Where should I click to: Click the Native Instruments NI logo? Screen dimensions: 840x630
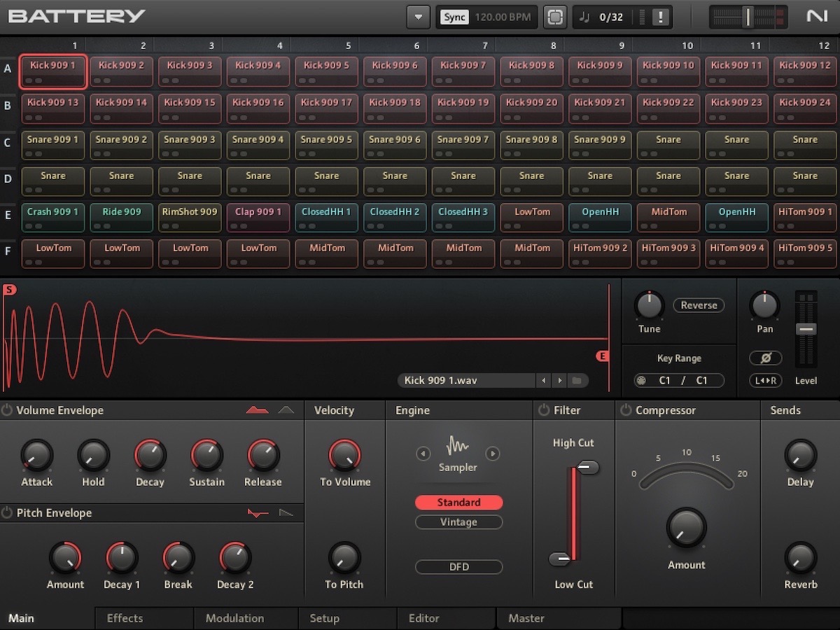(817, 16)
